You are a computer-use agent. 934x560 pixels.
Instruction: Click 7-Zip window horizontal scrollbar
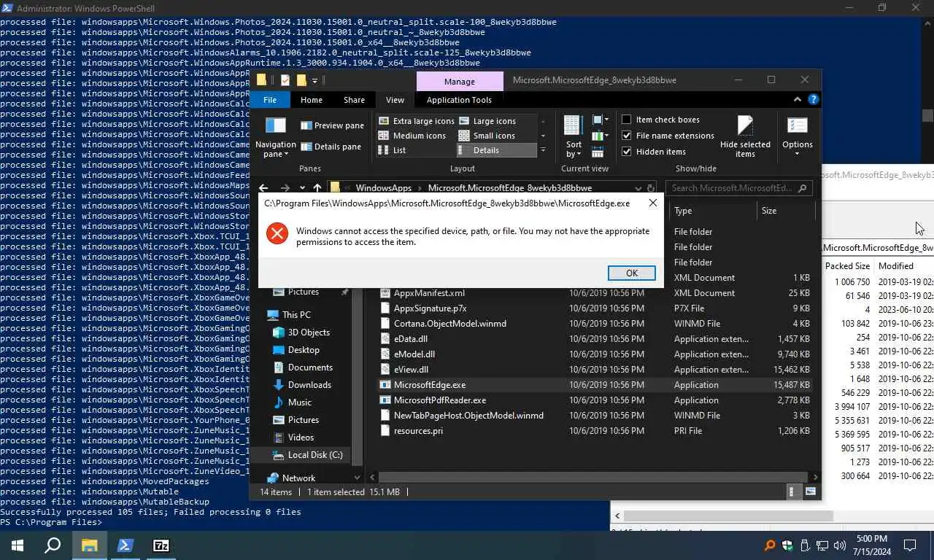728,516
